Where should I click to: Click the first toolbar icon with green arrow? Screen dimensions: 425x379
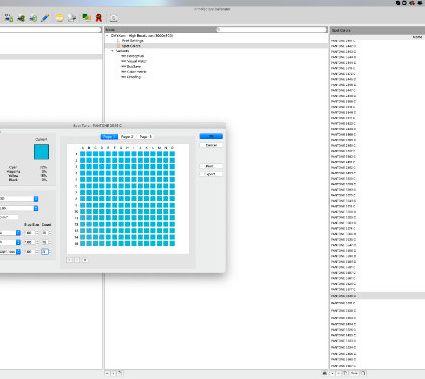(x=21, y=18)
